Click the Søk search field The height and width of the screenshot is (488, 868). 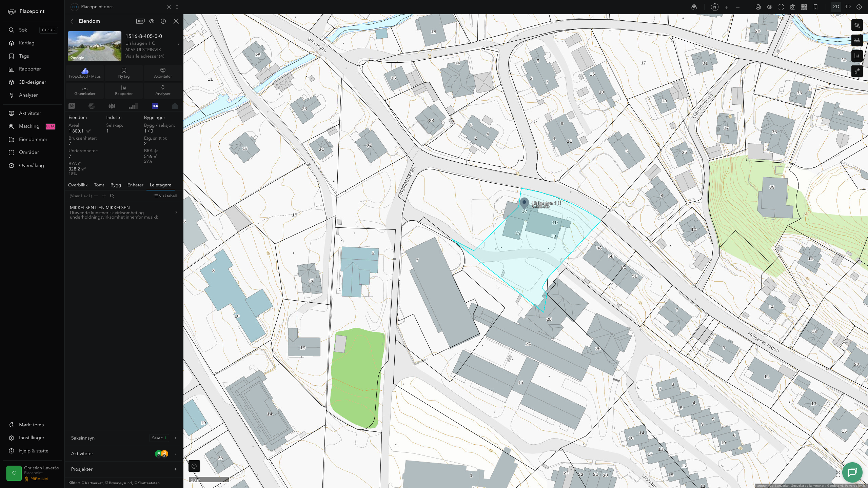click(32, 30)
